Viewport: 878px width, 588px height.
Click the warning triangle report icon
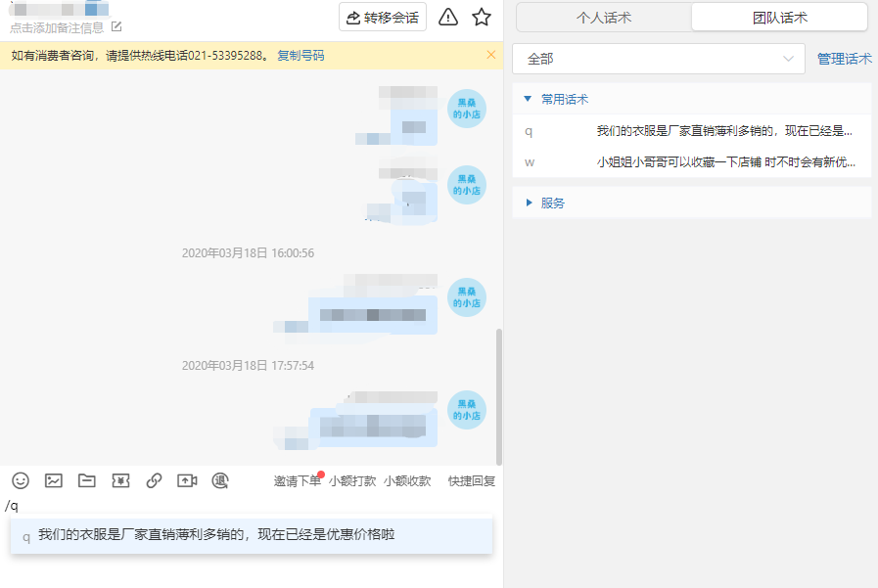tap(448, 17)
